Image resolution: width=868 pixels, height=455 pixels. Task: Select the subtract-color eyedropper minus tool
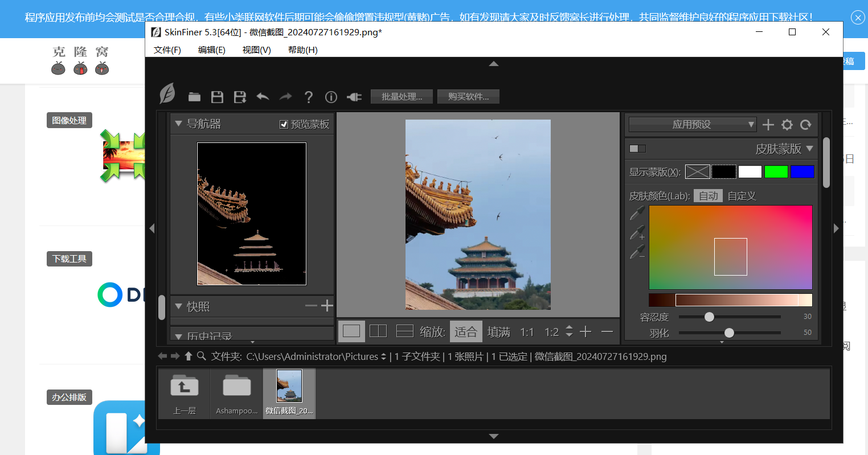(x=637, y=252)
